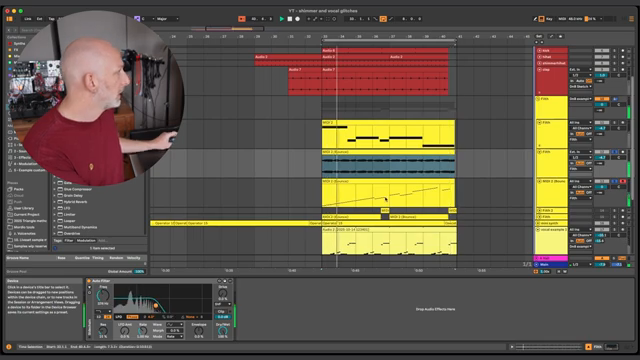Expand the Hybrid Reverb folder
Viewport: 640px width, 360px height.
(55, 202)
